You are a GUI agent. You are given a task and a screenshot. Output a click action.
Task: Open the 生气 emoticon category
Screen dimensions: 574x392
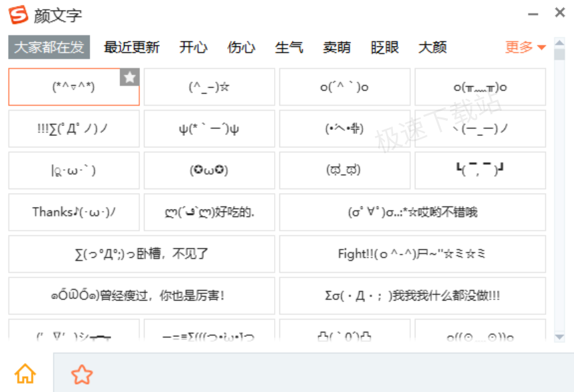pos(289,47)
